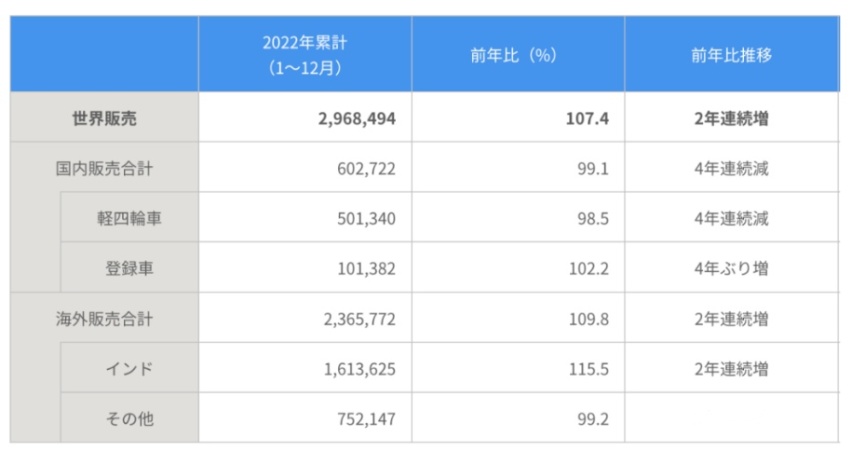Click the 752,147 sales figure
The height and width of the screenshot is (452, 852).
tap(368, 419)
